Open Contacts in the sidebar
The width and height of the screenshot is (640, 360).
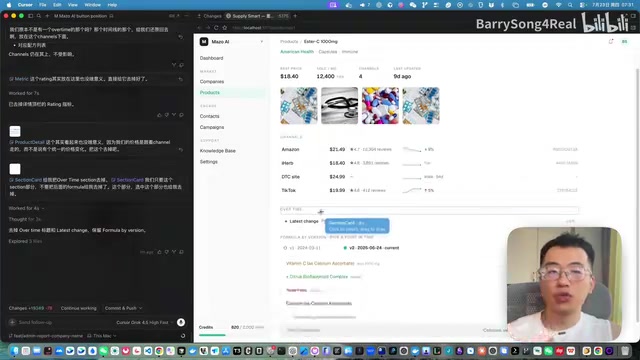[x=209, y=116]
